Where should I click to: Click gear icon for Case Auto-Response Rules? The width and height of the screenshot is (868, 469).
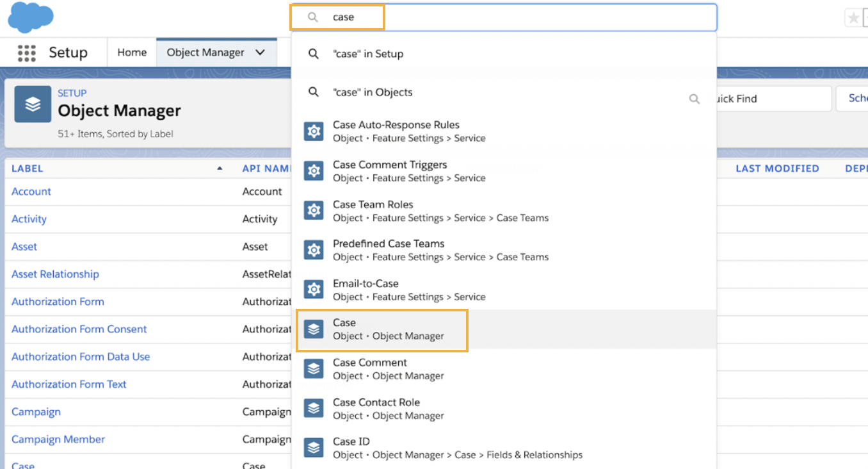tap(314, 131)
